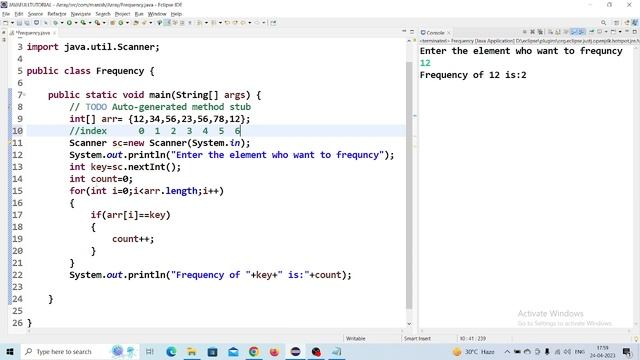Click the Save toolbar icon
Viewport: 640px width, 360px height.
tap(19, 23)
